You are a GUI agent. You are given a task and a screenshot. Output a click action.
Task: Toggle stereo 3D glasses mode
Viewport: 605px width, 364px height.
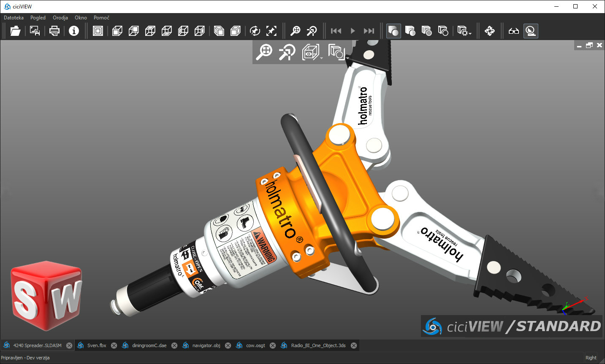[514, 31]
